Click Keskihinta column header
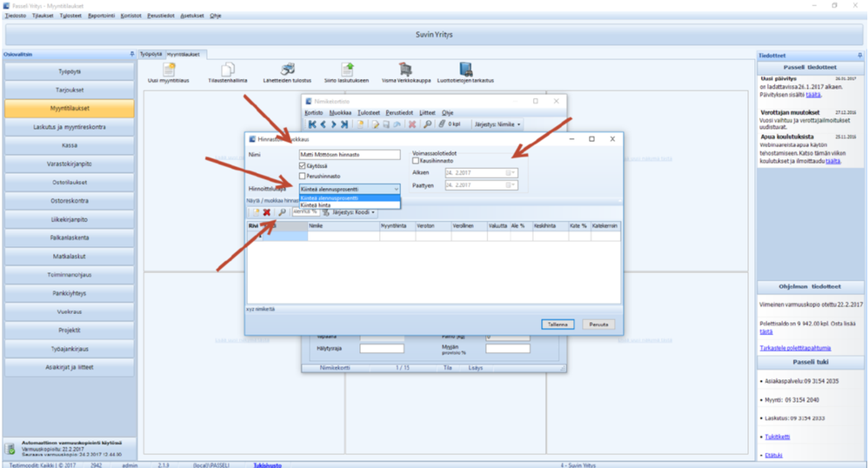 [x=551, y=226]
